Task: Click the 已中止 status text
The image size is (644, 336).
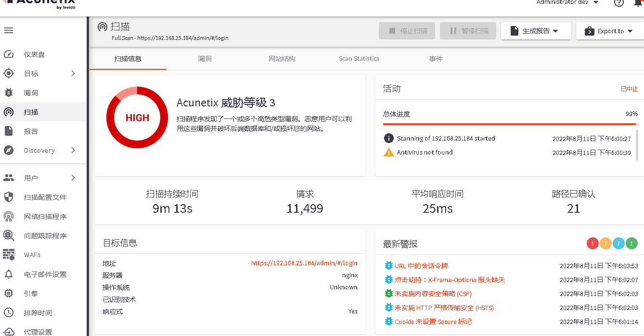Action: point(629,89)
